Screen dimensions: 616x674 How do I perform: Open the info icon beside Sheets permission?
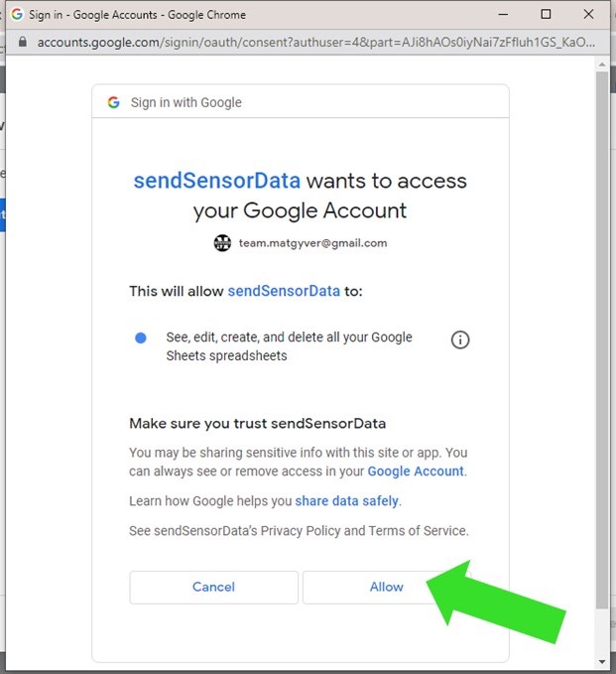point(460,339)
